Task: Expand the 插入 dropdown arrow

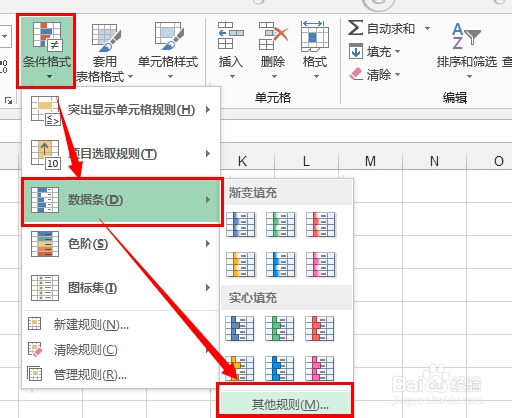Action: click(x=232, y=77)
